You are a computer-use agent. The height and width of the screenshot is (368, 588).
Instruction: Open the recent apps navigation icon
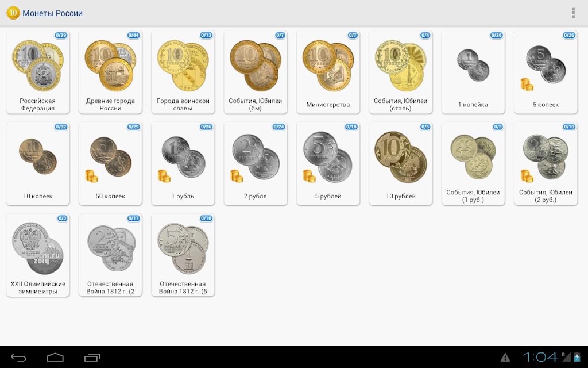tap(92, 357)
